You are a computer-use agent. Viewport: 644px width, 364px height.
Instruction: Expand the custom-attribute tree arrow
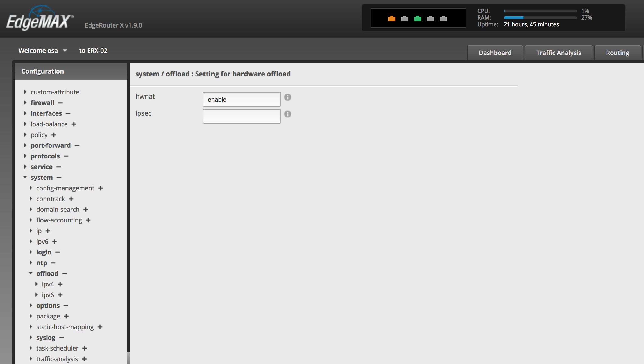click(25, 92)
